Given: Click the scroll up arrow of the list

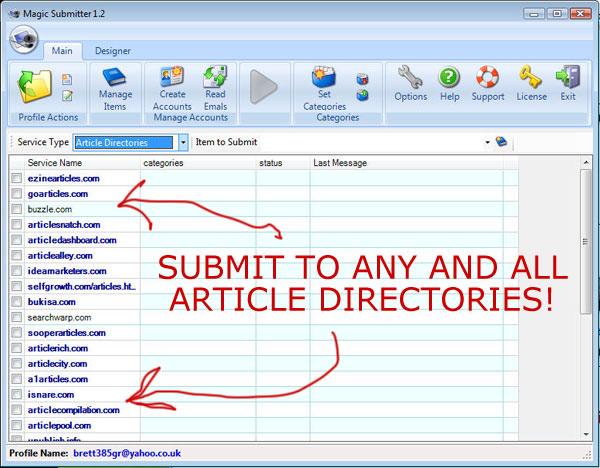Looking at the screenshot, I should 586,163.
